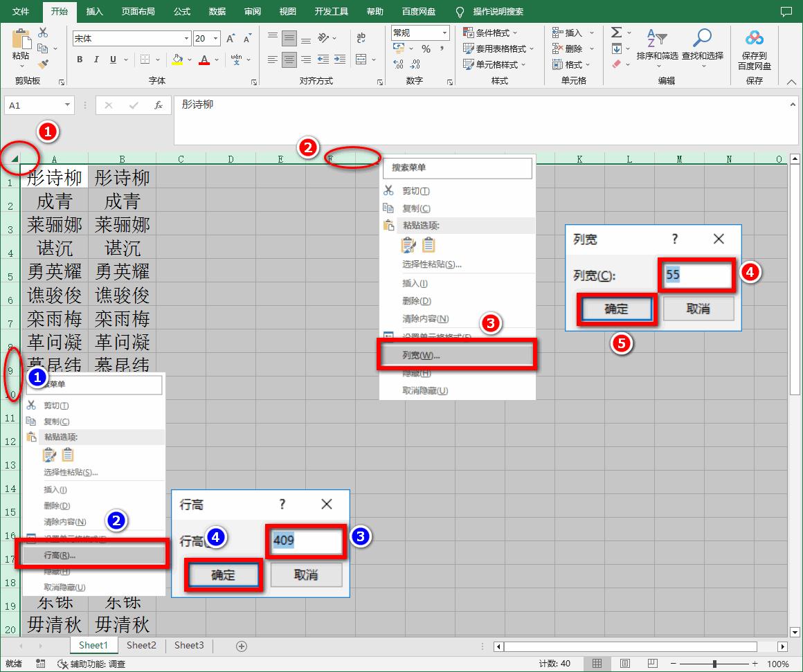This screenshot has width=803, height=672.
Task: Increase font size with large A
Action: click(231, 38)
